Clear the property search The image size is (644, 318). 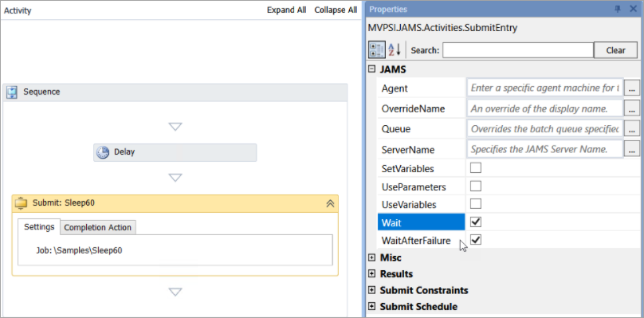615,50
